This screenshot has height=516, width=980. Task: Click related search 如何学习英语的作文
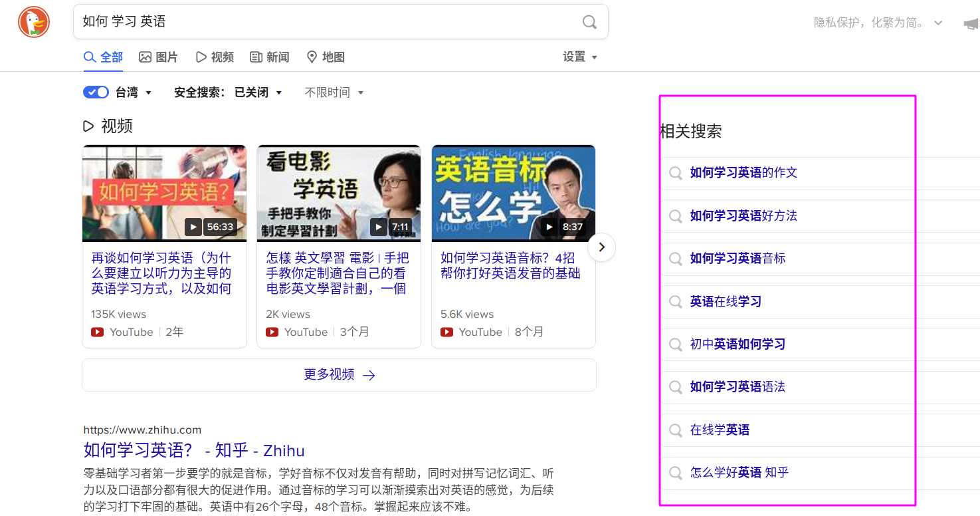743,173
